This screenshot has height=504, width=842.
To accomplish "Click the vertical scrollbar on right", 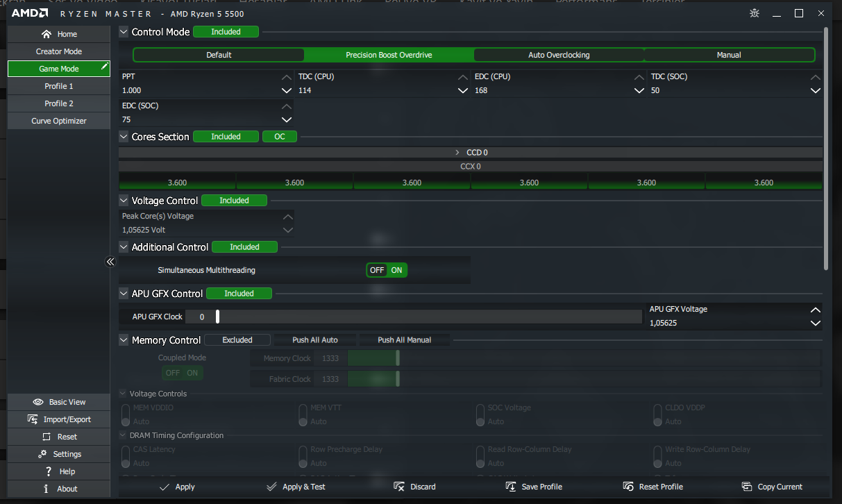I will pos(825,149).
